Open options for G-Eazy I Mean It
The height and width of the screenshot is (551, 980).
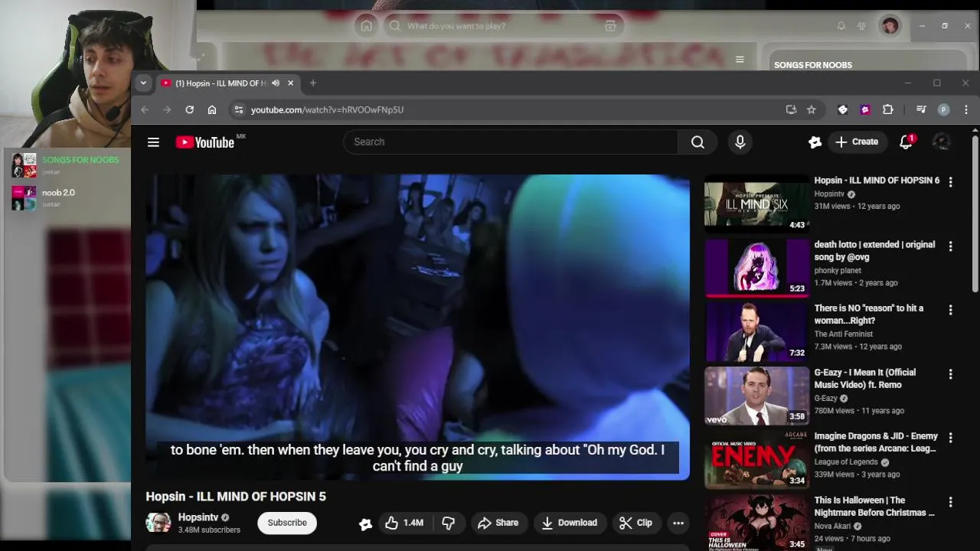click(950, 374)
